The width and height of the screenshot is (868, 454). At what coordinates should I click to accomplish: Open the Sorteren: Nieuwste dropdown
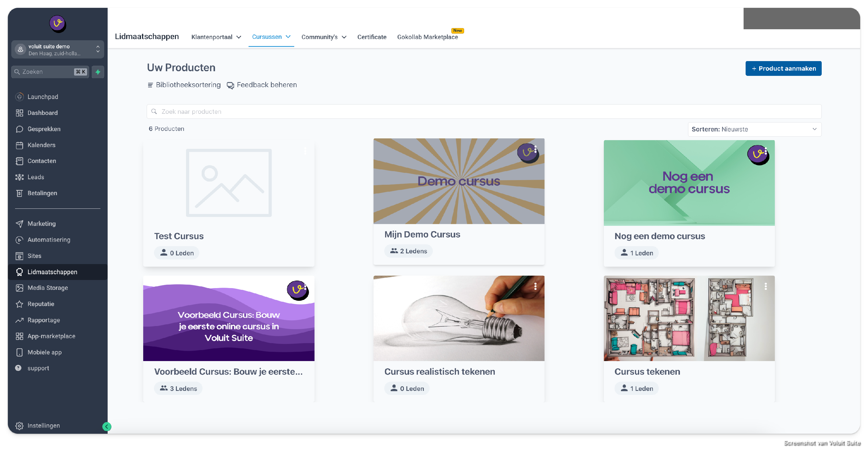(755, 129)
